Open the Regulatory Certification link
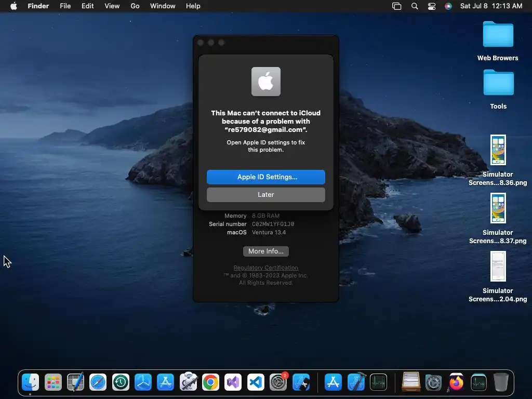532x399 pixels. click(x=266, y=268)
